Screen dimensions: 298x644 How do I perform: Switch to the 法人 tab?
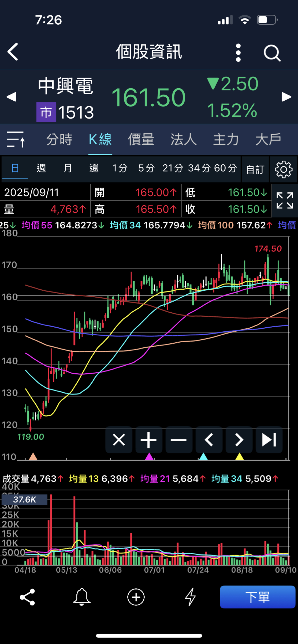click(184, 139)
